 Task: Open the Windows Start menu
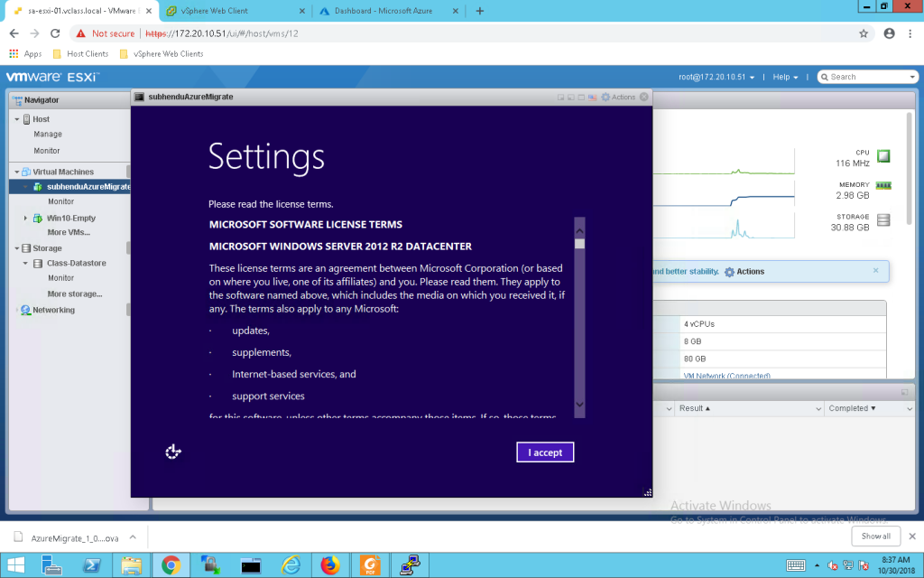[16, 565]
